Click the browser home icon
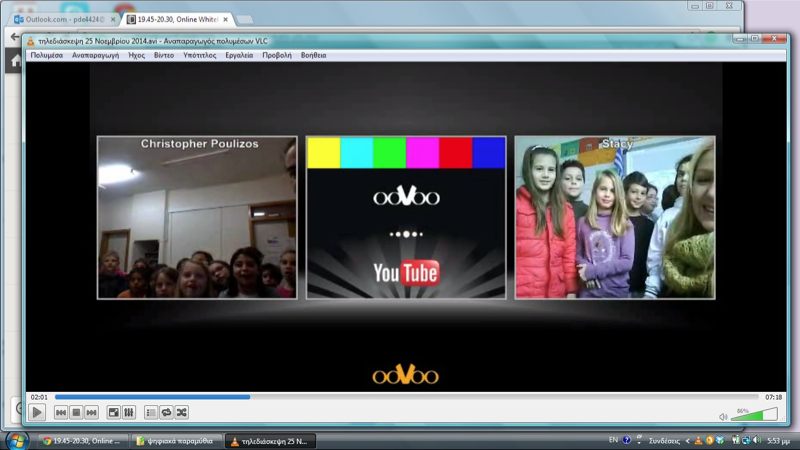This screenshot has width=800, height=450. click(16, 61)
